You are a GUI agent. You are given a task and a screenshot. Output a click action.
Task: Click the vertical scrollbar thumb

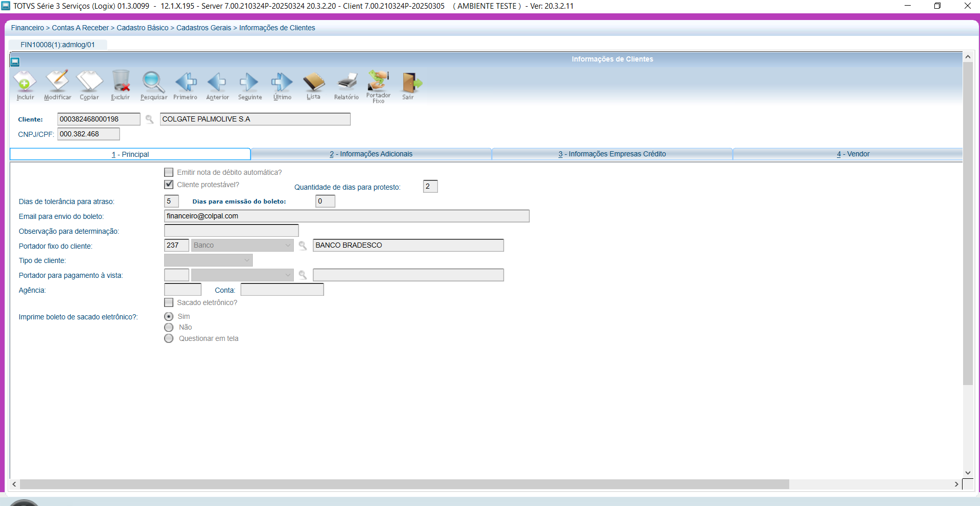click(968, 224)
